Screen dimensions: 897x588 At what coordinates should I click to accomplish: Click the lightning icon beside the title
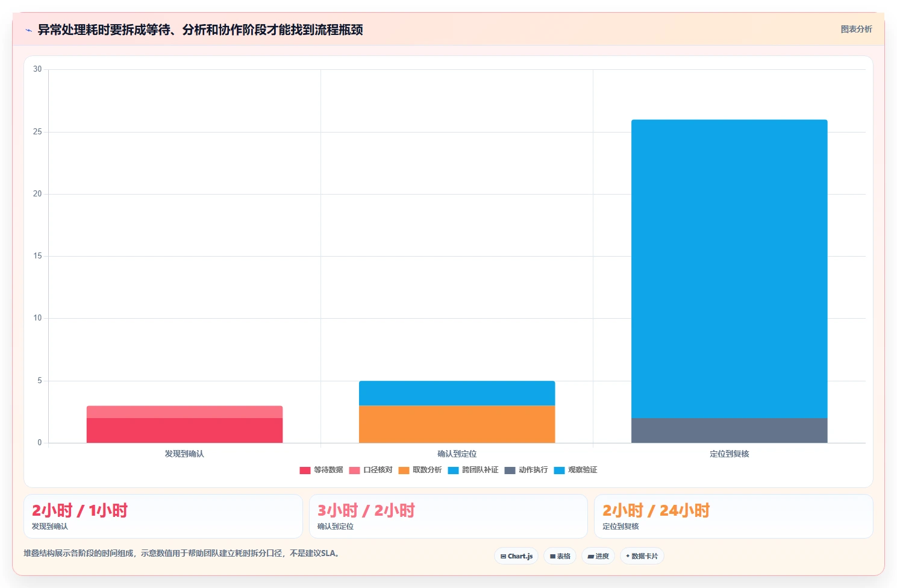[x=28, y=30]
